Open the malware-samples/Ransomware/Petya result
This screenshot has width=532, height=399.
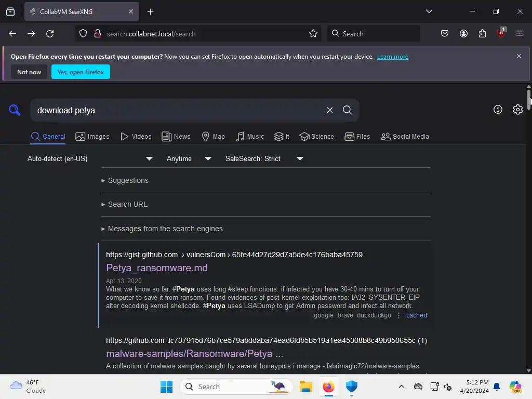tap(194, 353)
